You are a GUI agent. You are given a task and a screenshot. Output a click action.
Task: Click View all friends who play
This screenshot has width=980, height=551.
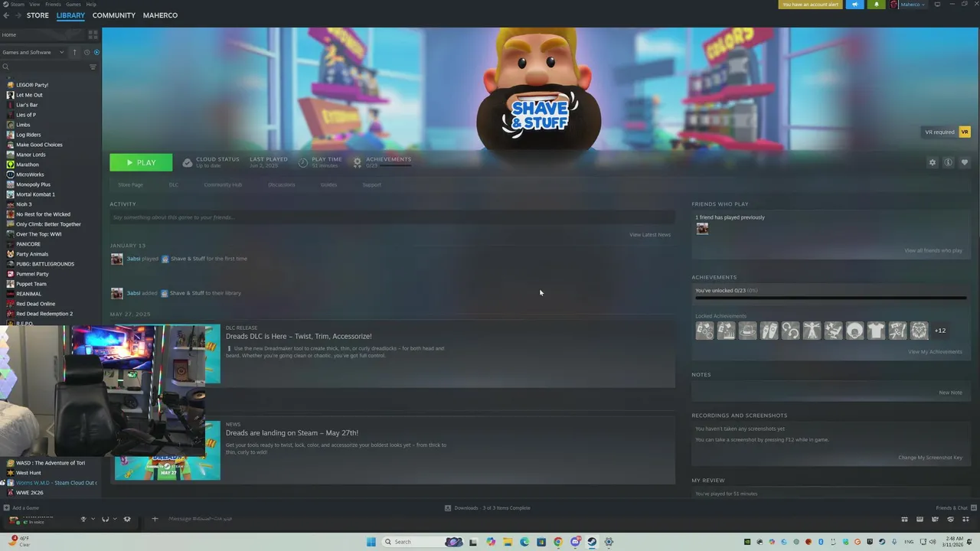tap(933, 251)
